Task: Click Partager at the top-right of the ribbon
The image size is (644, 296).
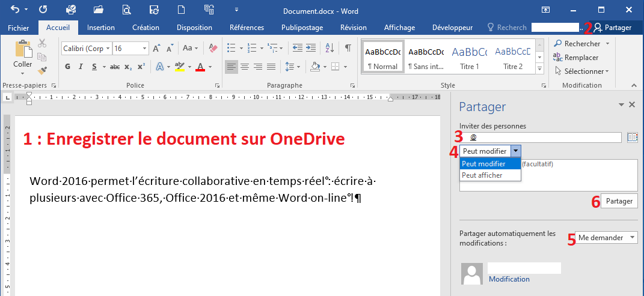Action: coord(613,28)
